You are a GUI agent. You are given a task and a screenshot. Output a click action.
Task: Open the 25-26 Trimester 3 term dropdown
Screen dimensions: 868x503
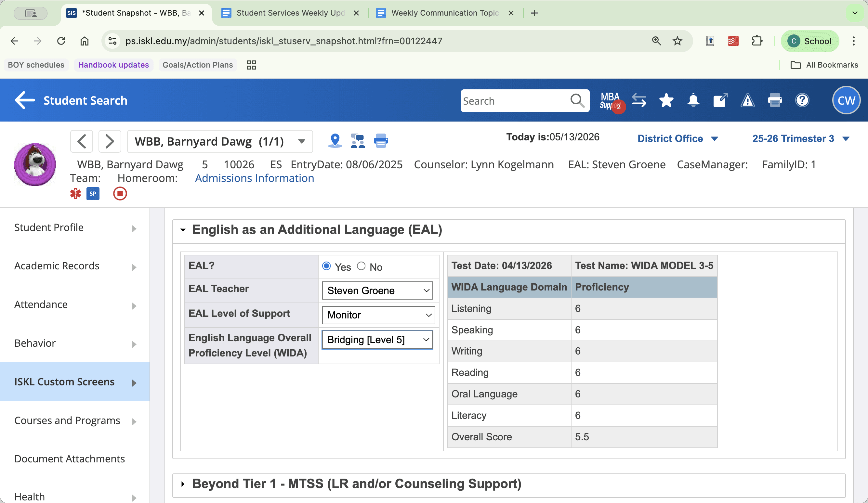tap(800, 139)
